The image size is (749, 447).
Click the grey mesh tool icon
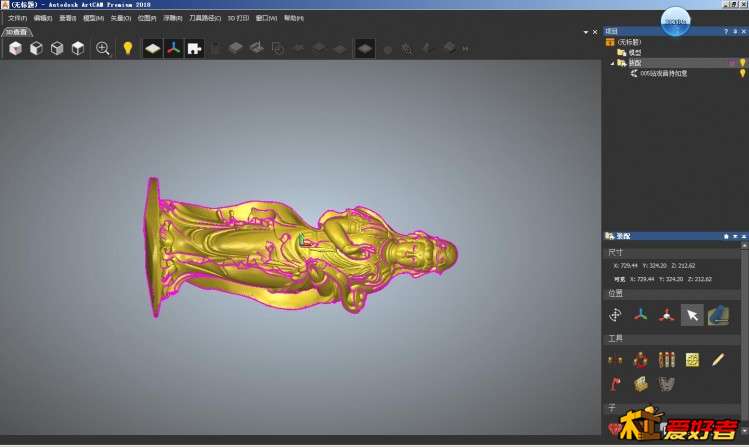pos(666,384)
